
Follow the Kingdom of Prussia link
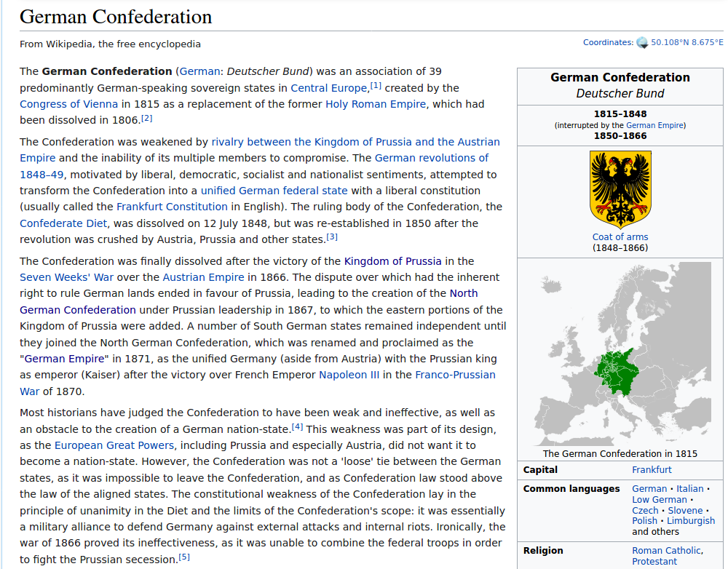pyautogui.click(x=393, y=261)
